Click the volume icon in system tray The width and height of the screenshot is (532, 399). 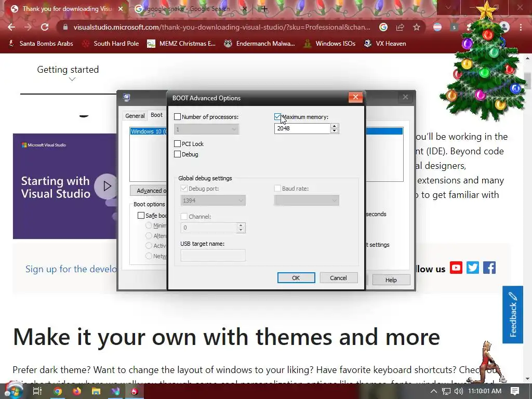[459, 391]
